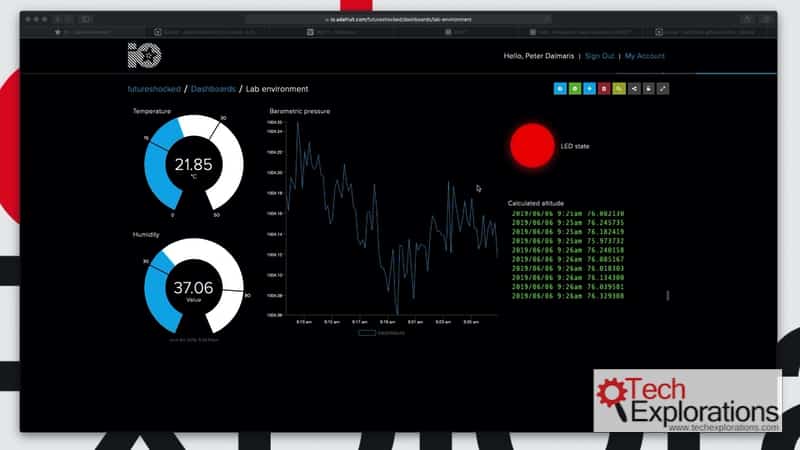800x450 pixels.
Task: Click the Safari sidebar toggle button
Action: (86, 19)
